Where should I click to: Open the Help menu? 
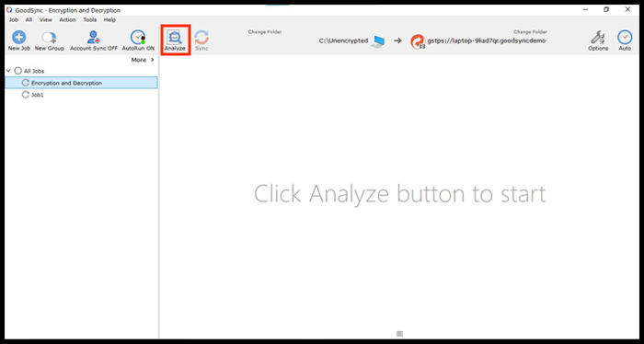tap(109, 19)
